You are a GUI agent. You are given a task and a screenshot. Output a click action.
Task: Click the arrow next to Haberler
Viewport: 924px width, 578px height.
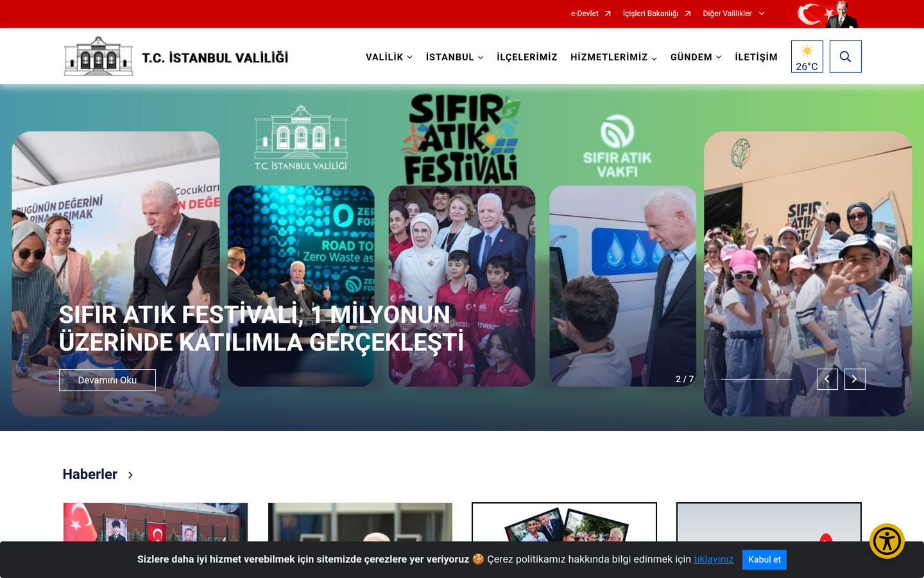tap(130, 475)
